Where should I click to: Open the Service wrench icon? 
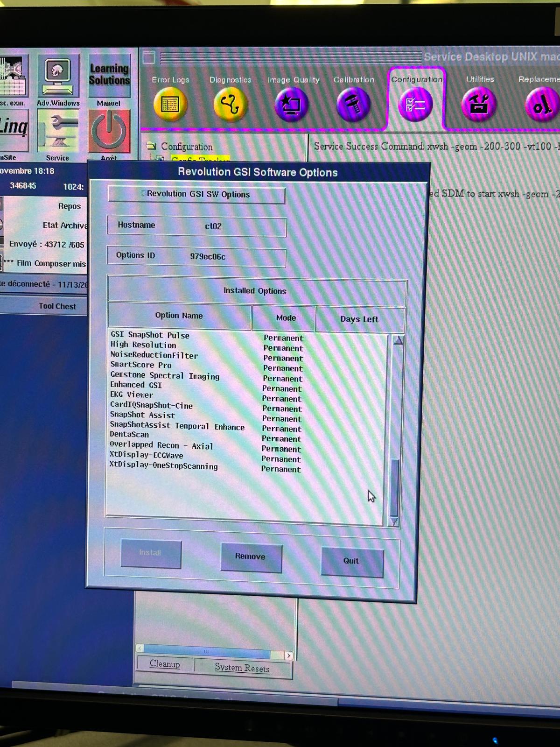[x=58, y=132]
